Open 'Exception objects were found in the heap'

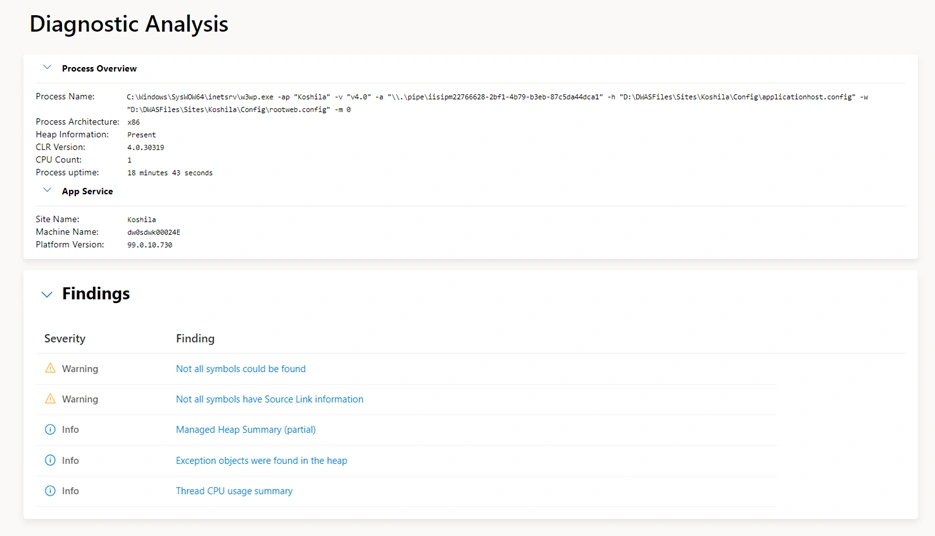[261, 460]
